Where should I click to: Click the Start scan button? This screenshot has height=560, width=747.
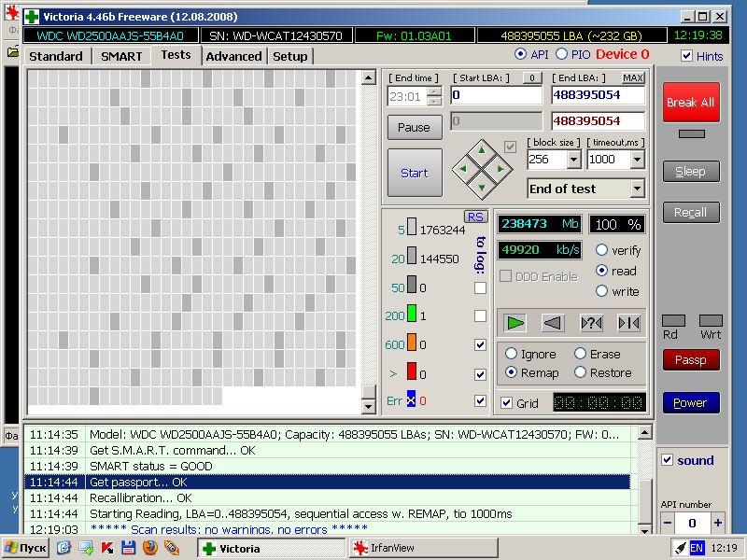(415, 173)
